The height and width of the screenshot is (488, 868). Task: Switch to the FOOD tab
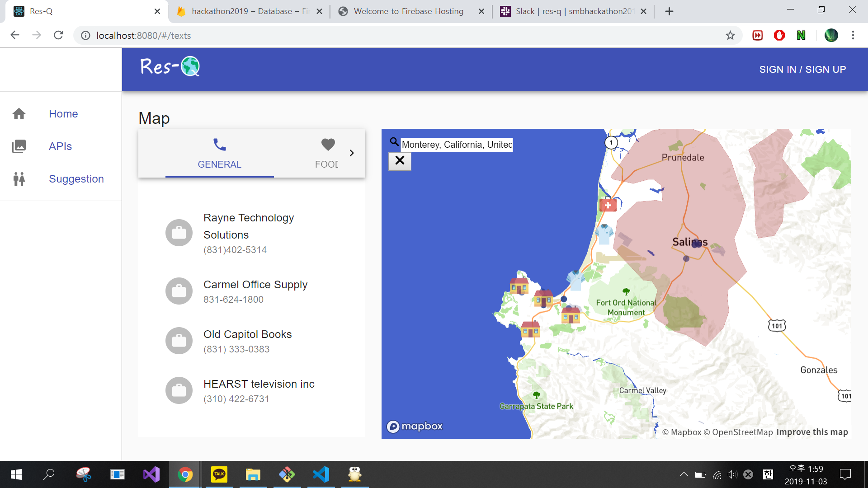click(327, 154)
